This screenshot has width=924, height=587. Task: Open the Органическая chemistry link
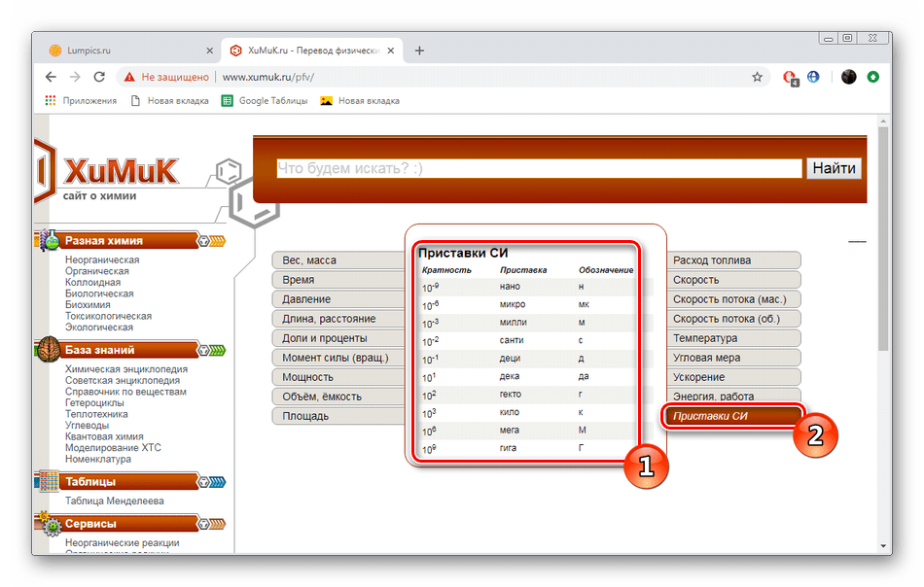[96, 271]
